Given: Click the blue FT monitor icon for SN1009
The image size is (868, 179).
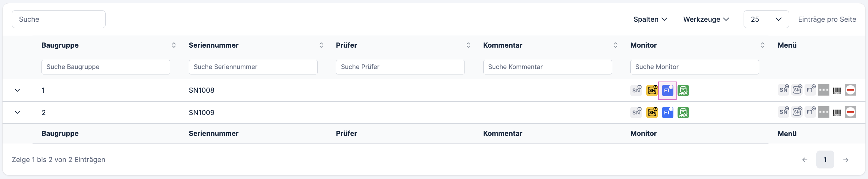Looking at the screenshot, I should 667,113.
